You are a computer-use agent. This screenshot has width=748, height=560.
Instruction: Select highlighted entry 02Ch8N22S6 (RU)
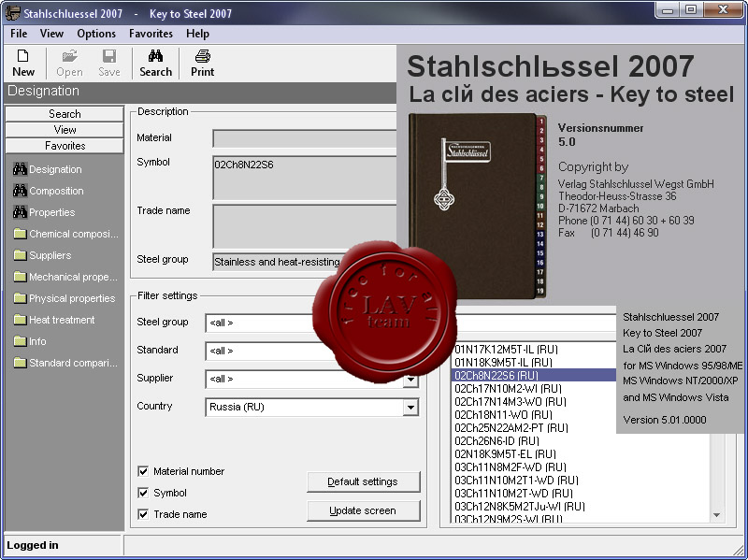534,376
